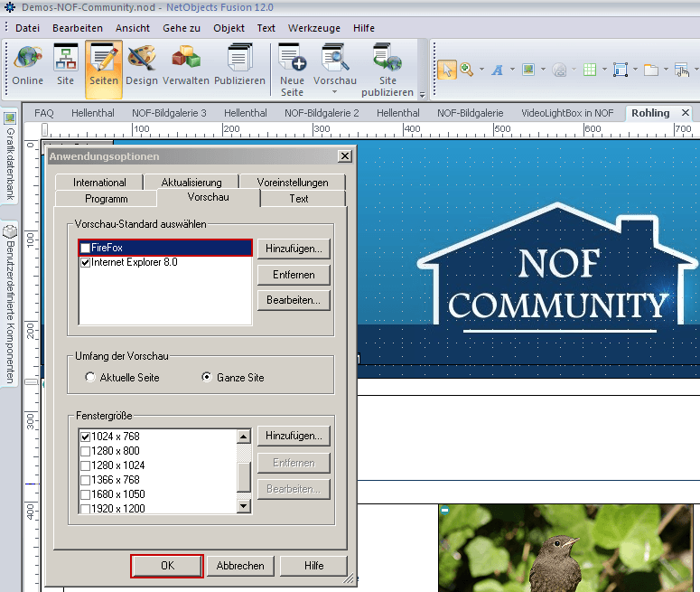Click Hinzufügen for preview browsers
700x592 pixels.
click(294, 249)
